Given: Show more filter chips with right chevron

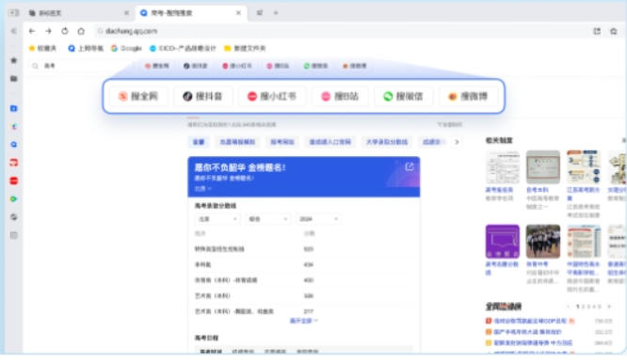Looking at the screenshot, I should click(457, 142).
